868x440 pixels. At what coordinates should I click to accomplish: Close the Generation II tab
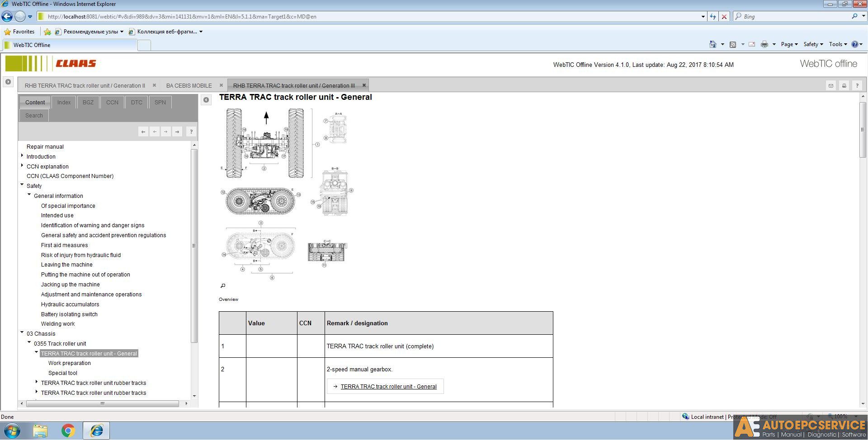tap(154, 85)
